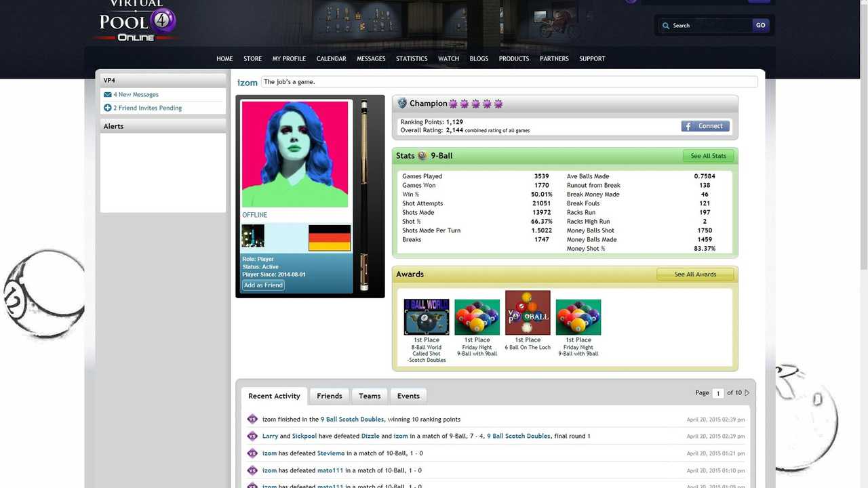The width and height of the screenshot is (868, 488).
Task: Click the Add as Friend button
Action: [x=264, y=285]
